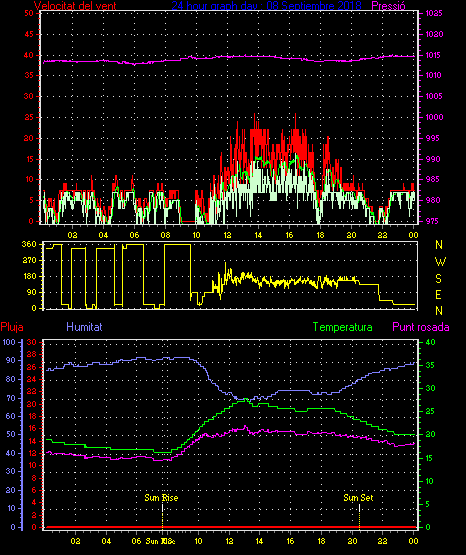Select the blue "90" humidity axis value
Screen dimensions: 466x555
[x=11, y=360]
